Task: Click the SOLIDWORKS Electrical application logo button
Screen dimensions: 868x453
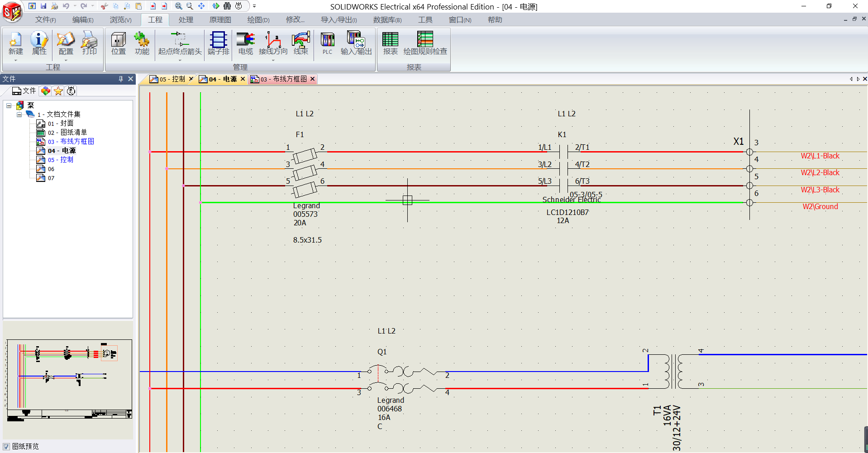Action: tap(12, 11)
